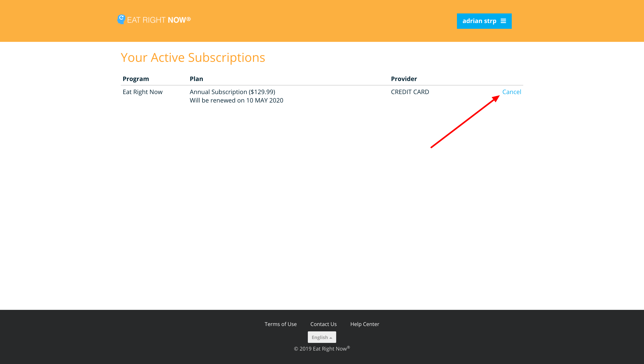Cancel the Annual Subscription
The height and width of the screenshot is (364, 644).
click(512, 92)
